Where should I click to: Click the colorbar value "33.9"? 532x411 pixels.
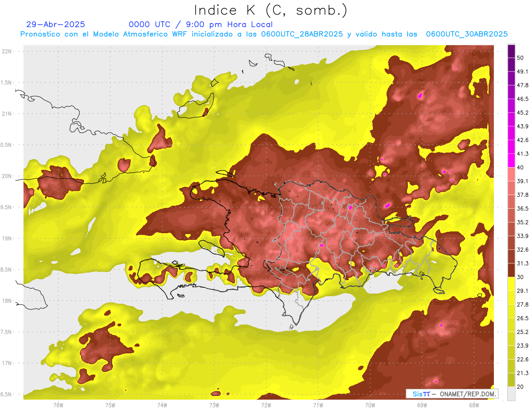pyautogui.click(x=522, y=236)
